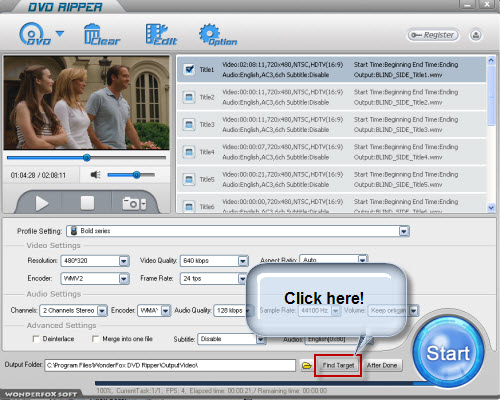
Task: Open the Subtitle Disable dropdown
Action: 260,339
